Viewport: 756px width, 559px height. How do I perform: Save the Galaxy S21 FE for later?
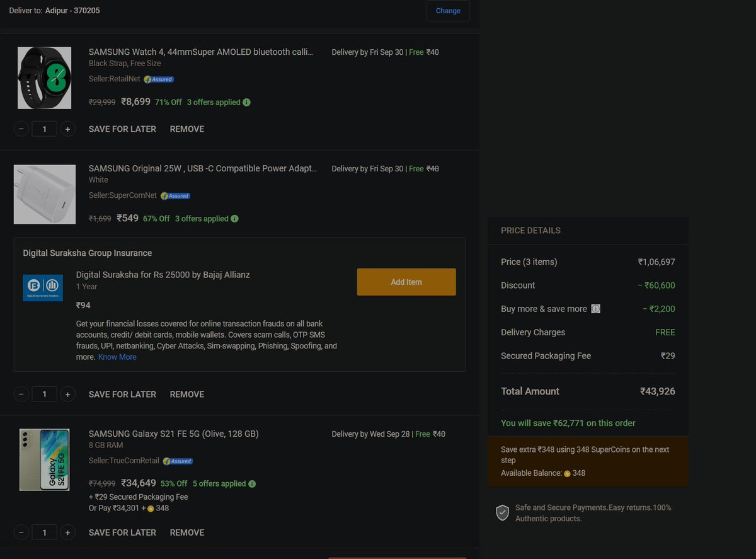(122, 533)
